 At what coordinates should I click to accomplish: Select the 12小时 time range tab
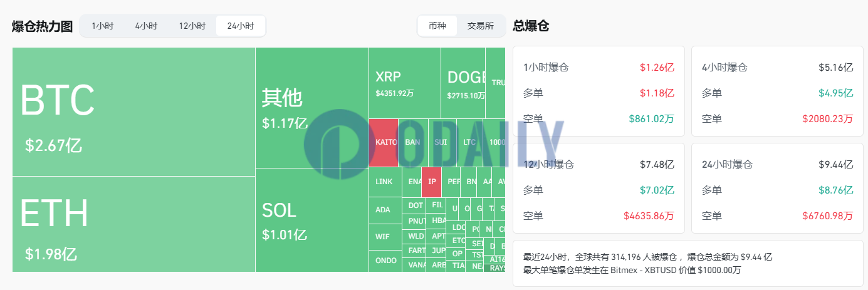click(192, 26)
